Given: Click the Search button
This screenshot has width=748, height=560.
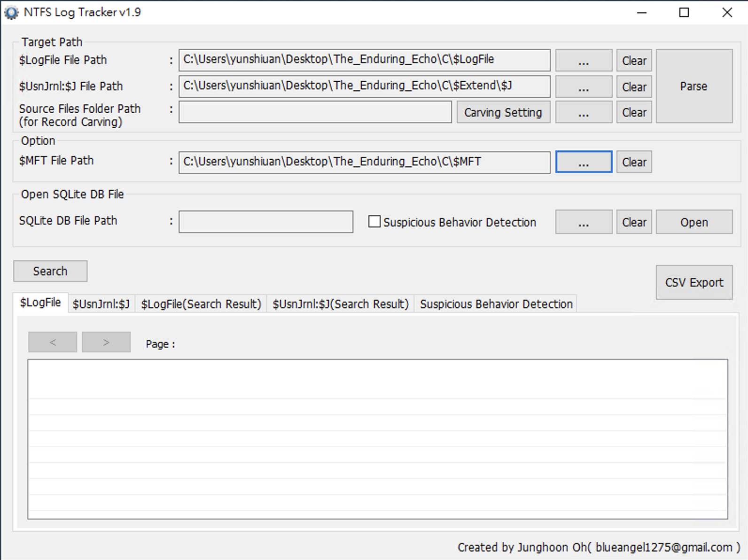Looking at the screenshot, I should coord(50,271).
